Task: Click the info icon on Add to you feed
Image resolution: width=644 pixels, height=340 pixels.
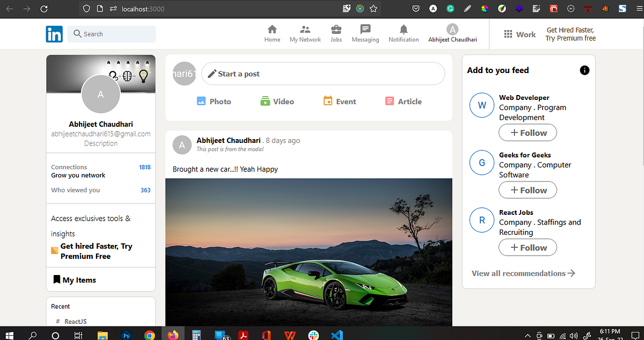Action: pos(584,70)
